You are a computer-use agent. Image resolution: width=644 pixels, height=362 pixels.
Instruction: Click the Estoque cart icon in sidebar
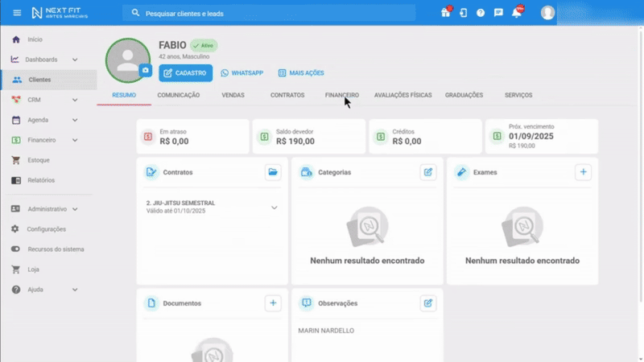coord(15,160)
